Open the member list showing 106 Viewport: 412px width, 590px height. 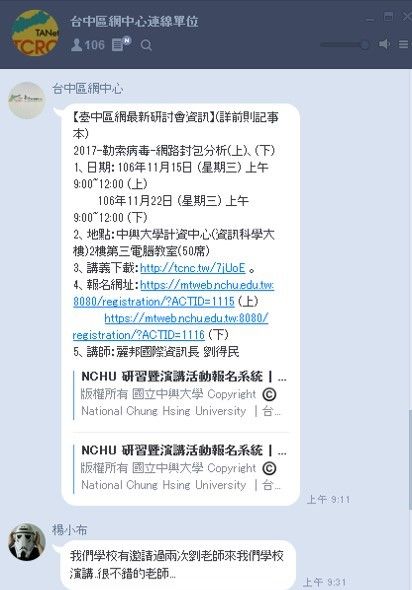pyautogui.click(x=87, y=45)
